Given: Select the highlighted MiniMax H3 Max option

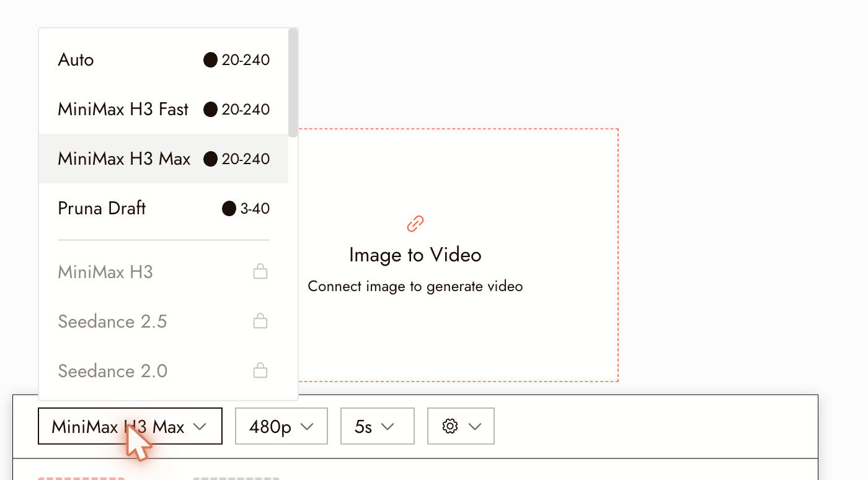Looking at the screenshot, I should (164, 159).
